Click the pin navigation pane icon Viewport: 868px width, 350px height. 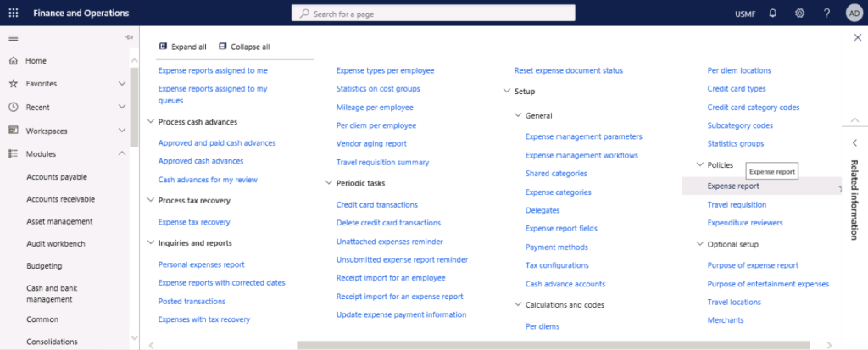(x=129, y=37)
